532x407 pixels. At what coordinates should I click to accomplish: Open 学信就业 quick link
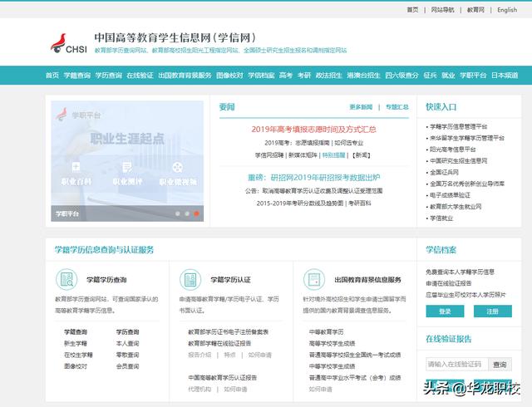(441, 218)
